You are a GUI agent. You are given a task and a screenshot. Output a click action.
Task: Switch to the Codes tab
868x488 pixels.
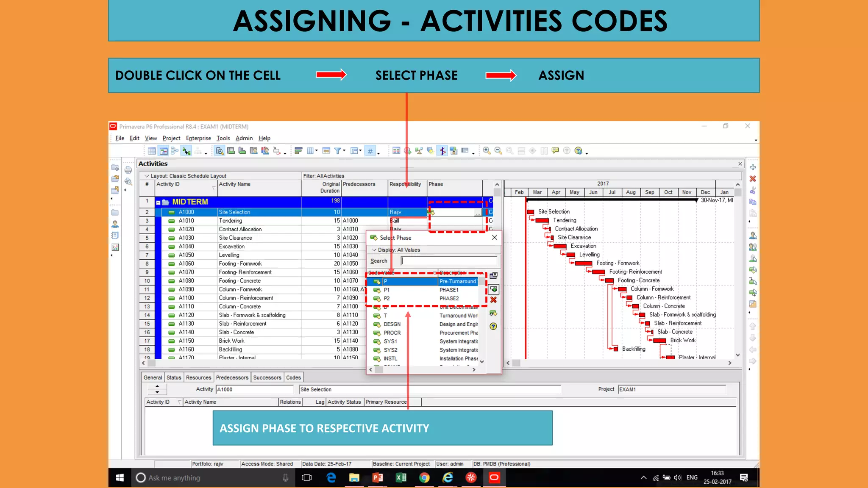coord(293,377)
